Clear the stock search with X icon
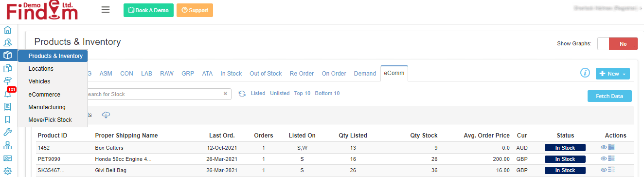 point(225,94)
